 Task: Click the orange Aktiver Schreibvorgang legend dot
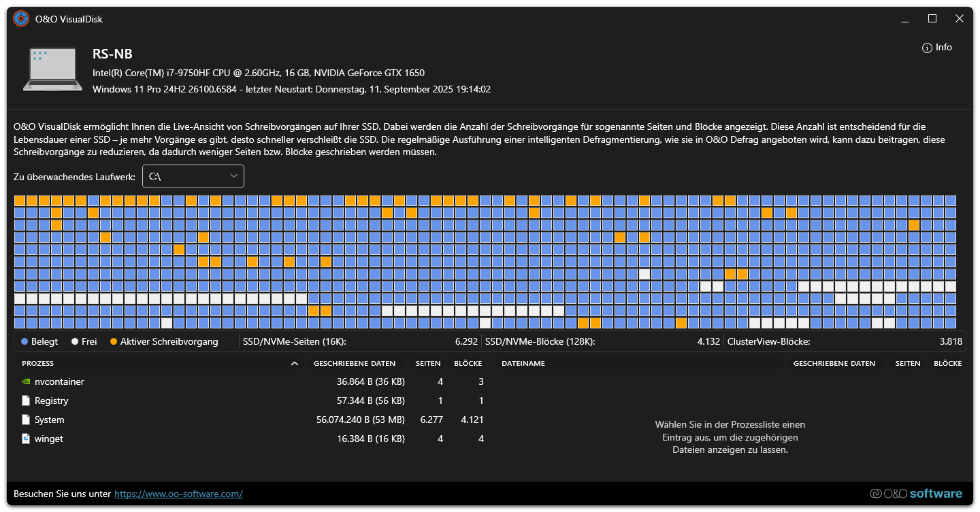pyautogui.click(x=114, y=342)
